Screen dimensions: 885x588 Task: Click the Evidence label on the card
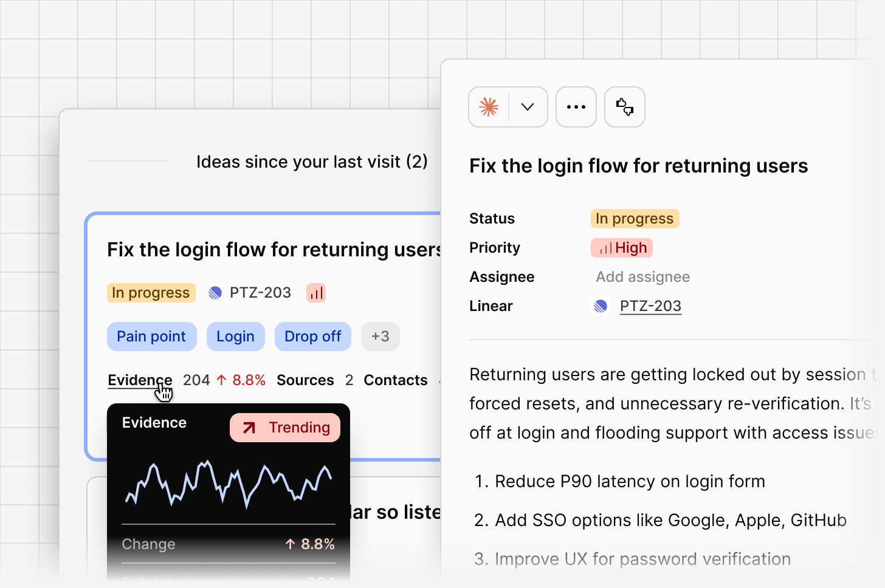point(140,380)
